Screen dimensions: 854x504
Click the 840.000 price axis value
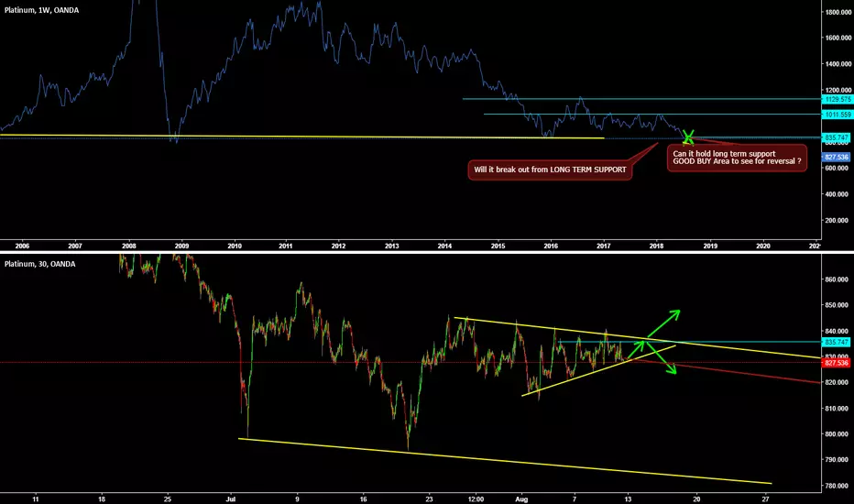(838, 332)
